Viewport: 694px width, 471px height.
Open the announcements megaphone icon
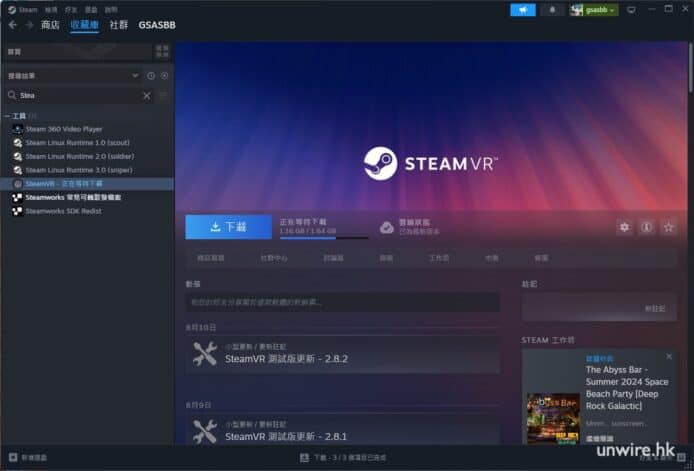[522, 10]
